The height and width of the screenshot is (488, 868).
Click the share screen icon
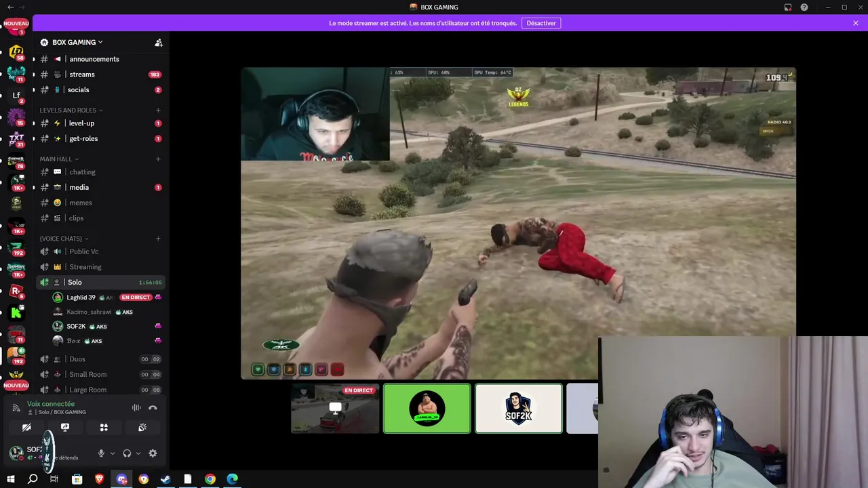coord(65,428)
